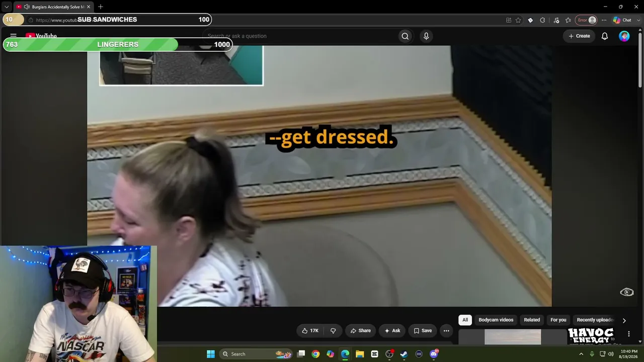Open Copilot from the taskbar
This screenshot has width=644, height=362.
[x=330, y=354]
